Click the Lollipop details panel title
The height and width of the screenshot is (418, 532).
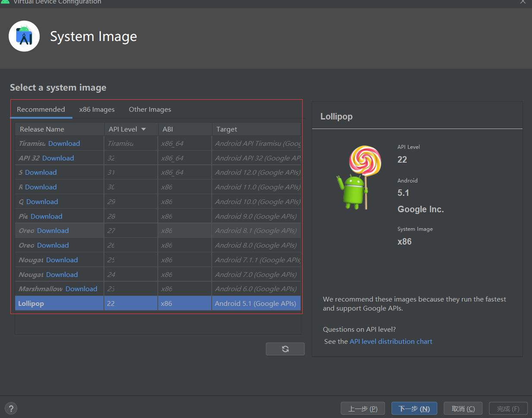point(336,116)
